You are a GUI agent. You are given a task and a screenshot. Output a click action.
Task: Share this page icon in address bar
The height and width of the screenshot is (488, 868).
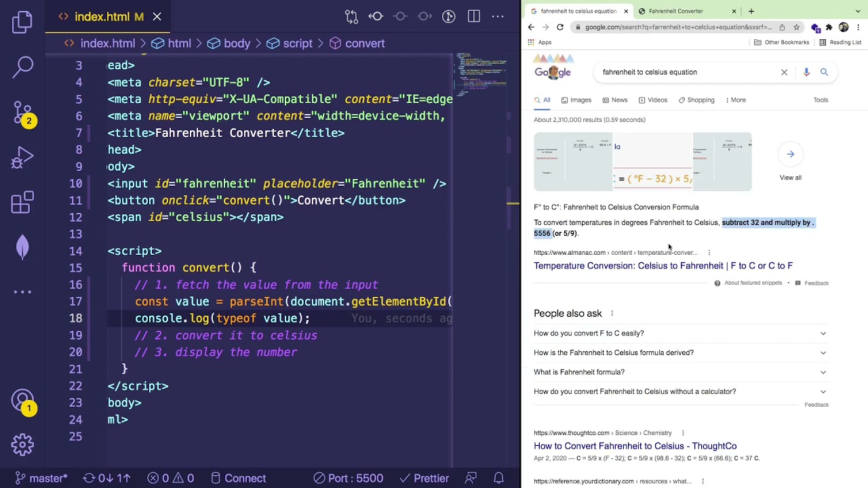782,27
